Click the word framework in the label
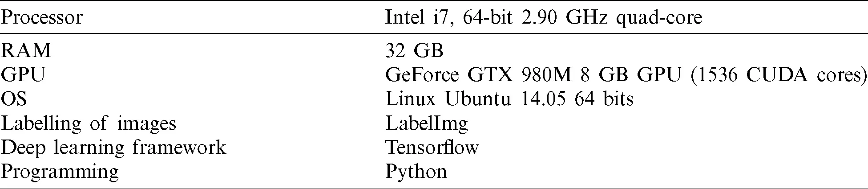The image size is (868, 189). pyautogui.click(x=179, y=148)
